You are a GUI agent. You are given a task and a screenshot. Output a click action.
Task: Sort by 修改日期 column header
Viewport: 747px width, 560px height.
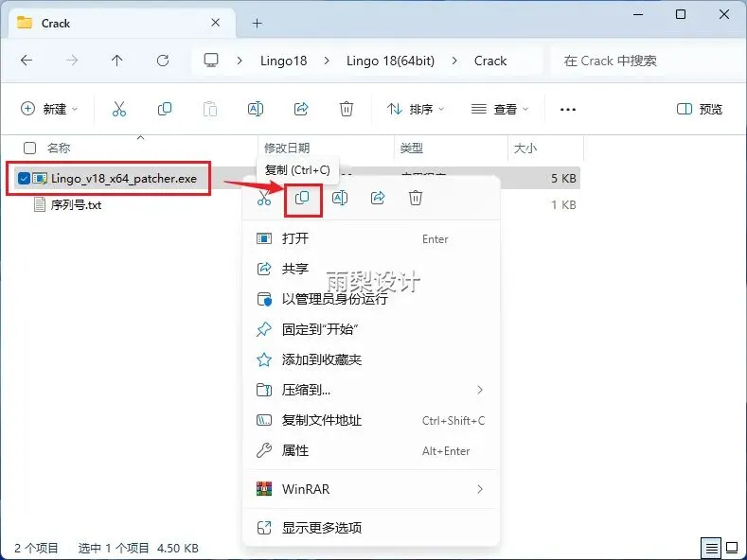point(287,149)
